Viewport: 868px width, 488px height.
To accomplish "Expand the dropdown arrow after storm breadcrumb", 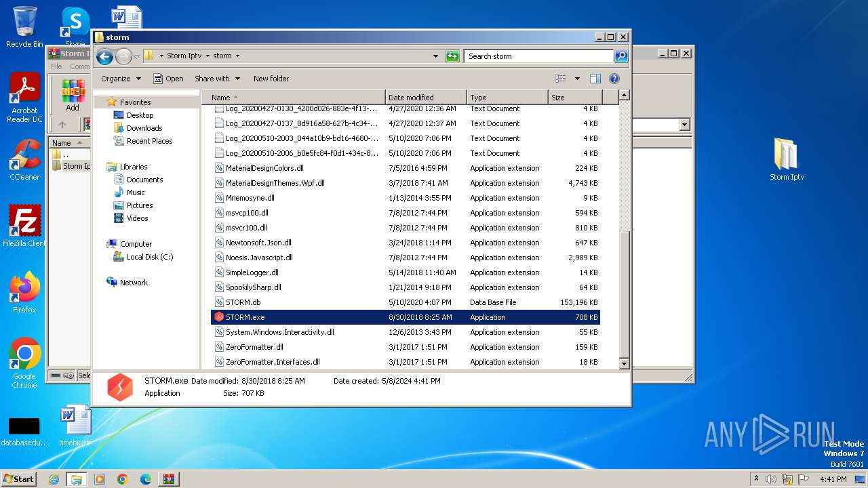I will (x=237, y=56).
